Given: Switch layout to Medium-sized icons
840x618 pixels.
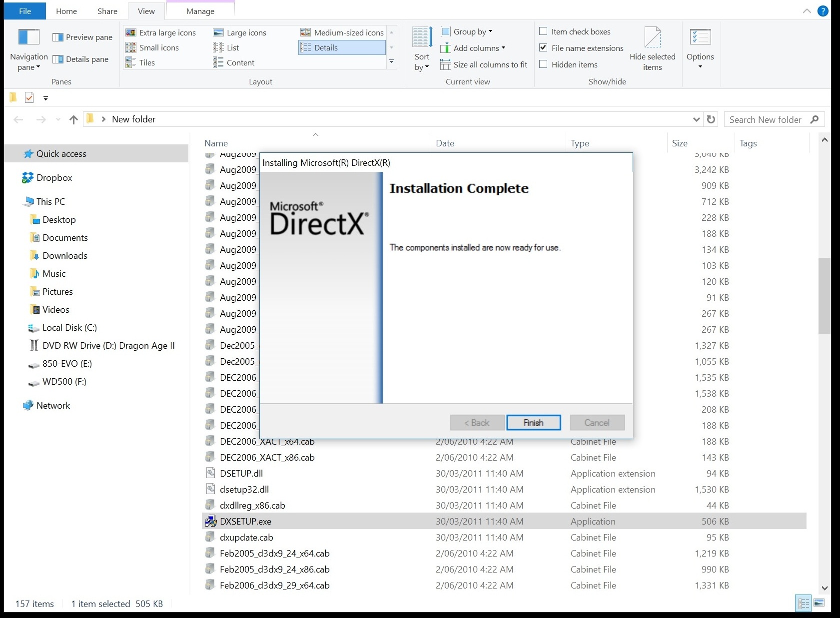Looking at the screenshot, I should click(342, 32).
